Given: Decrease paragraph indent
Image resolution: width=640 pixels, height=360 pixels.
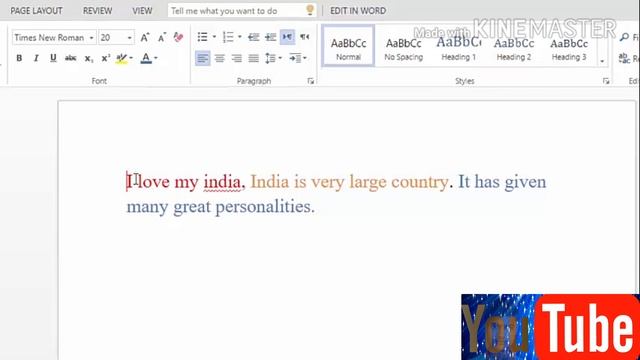Looking at the screenshot, I should point(253,37).
